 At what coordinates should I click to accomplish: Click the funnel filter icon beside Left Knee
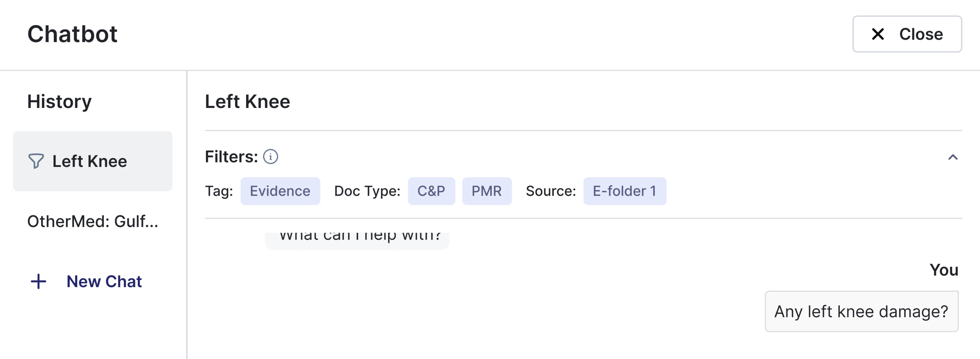(x=36, y=161)
